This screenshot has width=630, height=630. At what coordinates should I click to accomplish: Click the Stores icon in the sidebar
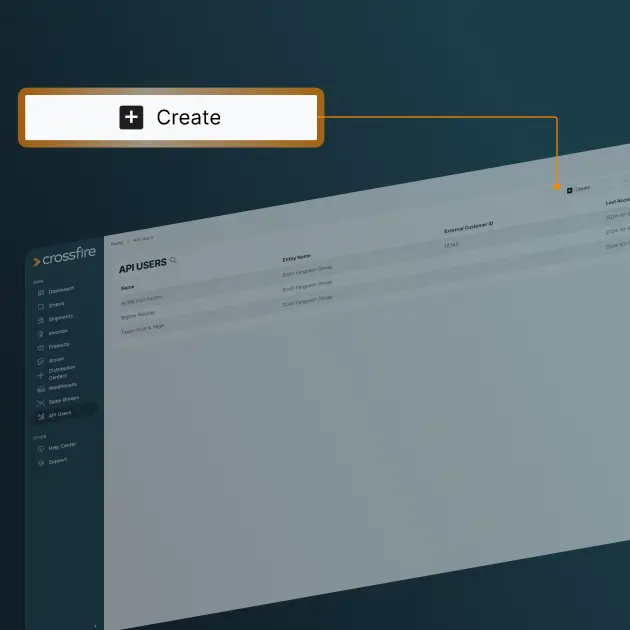[40, 361]
